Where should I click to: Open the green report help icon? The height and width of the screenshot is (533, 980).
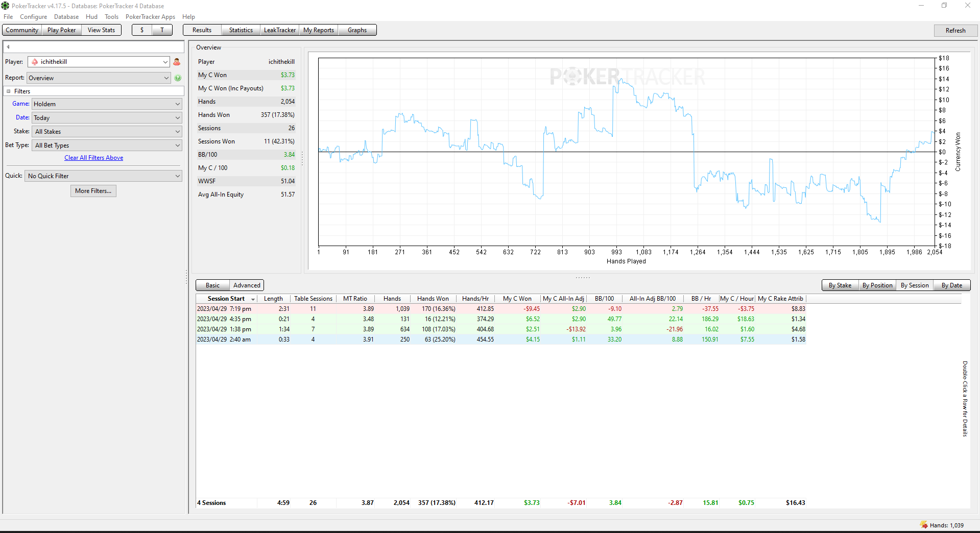[x=178, y=78]
